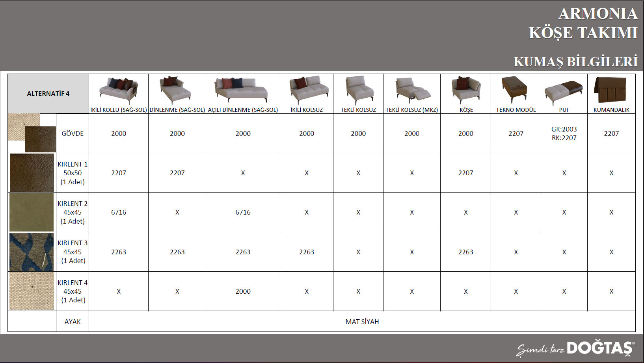
Task: Click the KIRLENT 1 50x50 label
Action: (73, 173)
